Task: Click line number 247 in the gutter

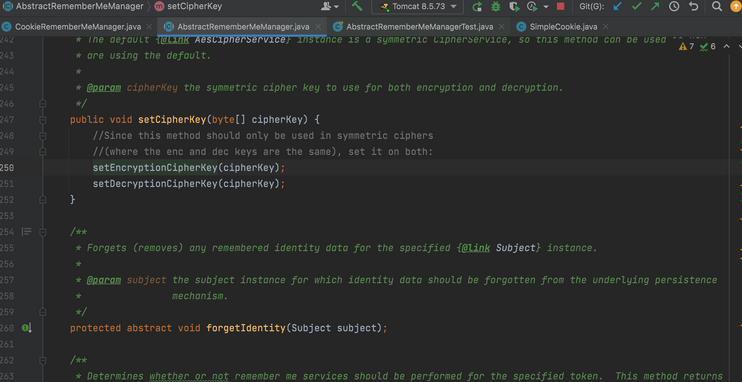Action: pos(8,120)
